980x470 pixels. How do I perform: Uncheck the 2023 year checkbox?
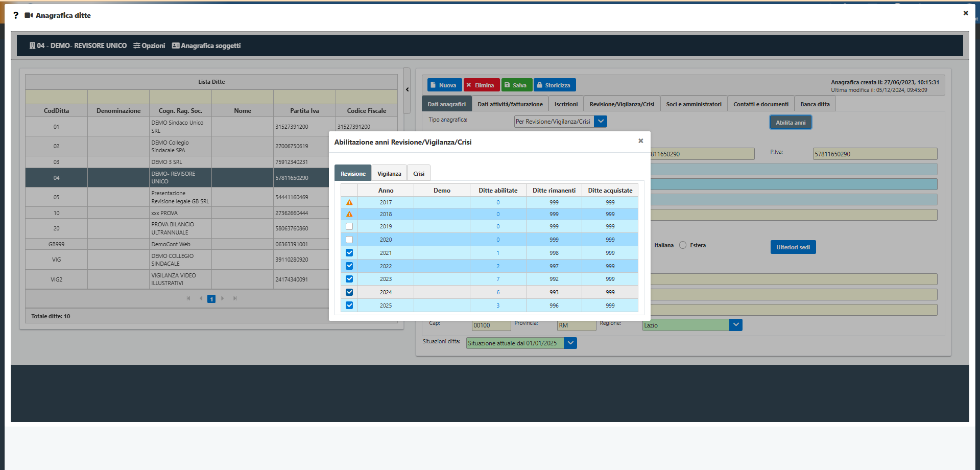(x=349, y=279)
